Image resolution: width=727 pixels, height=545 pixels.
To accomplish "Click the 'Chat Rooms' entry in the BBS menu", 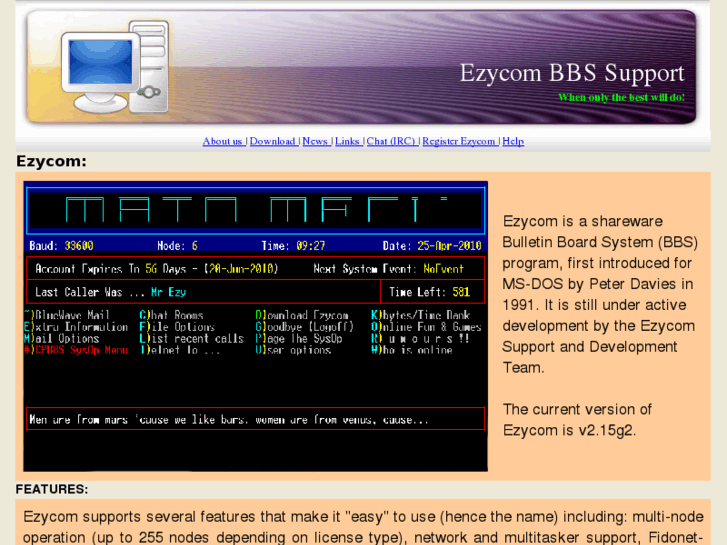I will coord(171,315).
